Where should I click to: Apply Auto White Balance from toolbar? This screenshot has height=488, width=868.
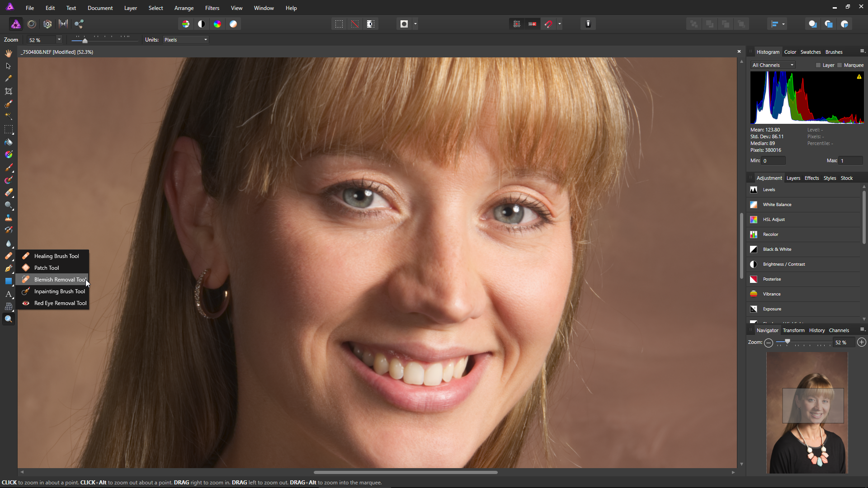[233, 24]
